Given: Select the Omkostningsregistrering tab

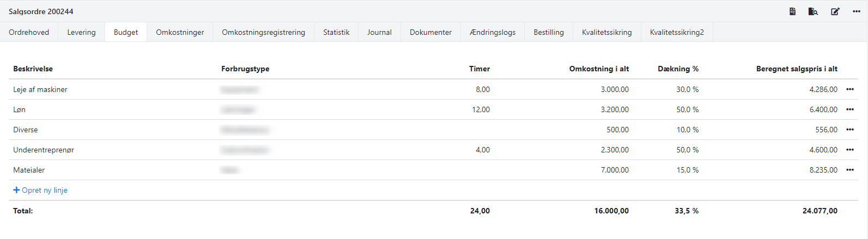Looking at the screenshot, I should [x=263, y=32].
